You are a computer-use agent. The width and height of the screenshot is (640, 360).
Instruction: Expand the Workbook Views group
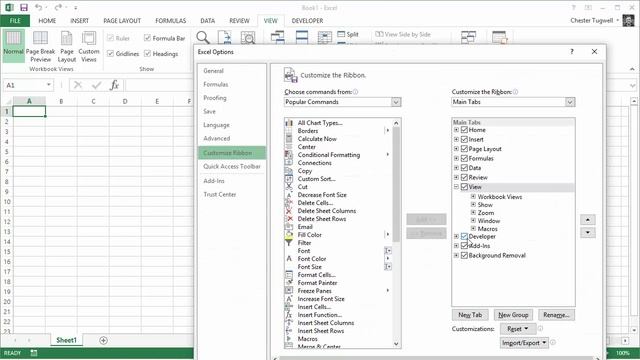[473, 196]
